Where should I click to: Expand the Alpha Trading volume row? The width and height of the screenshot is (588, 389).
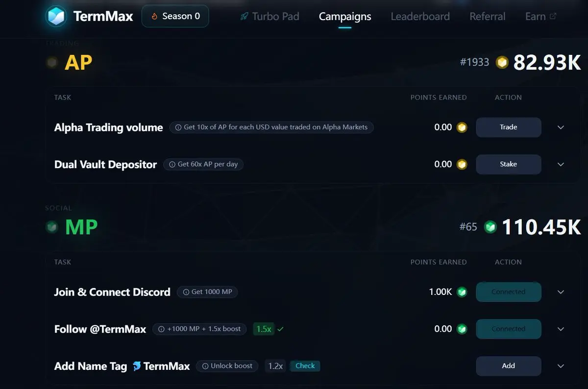point(561,127)
